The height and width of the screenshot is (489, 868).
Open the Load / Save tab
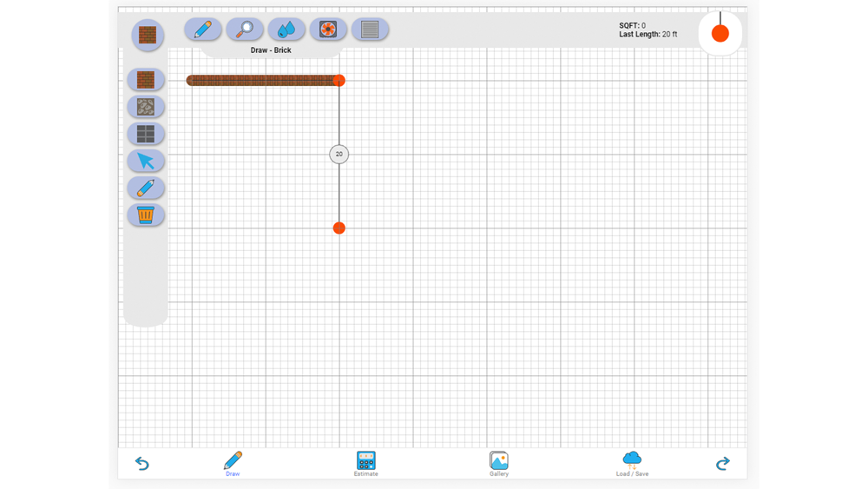coord(632,464)
